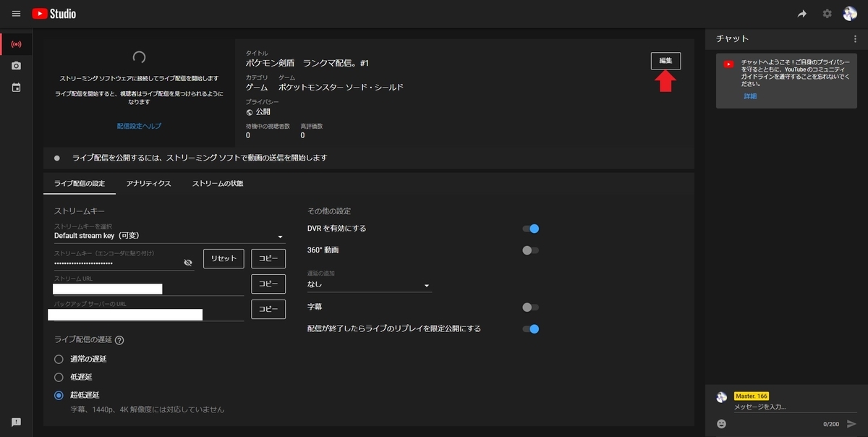868x437 pixels.
Task: Open the hamburger navigation menu
Action: (17, 14)
